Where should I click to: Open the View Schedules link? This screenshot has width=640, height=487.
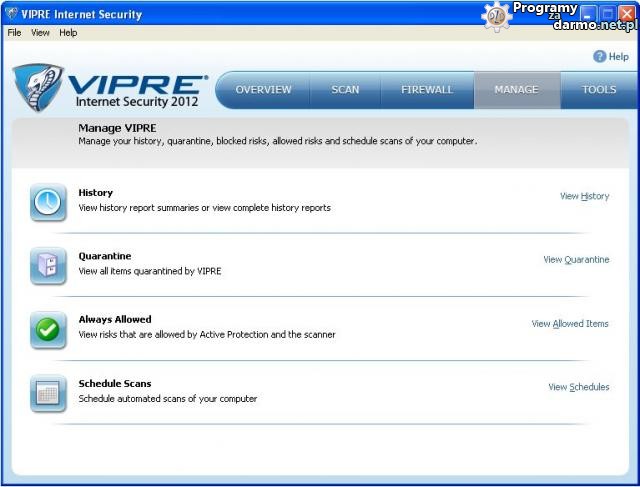[578, 387]
